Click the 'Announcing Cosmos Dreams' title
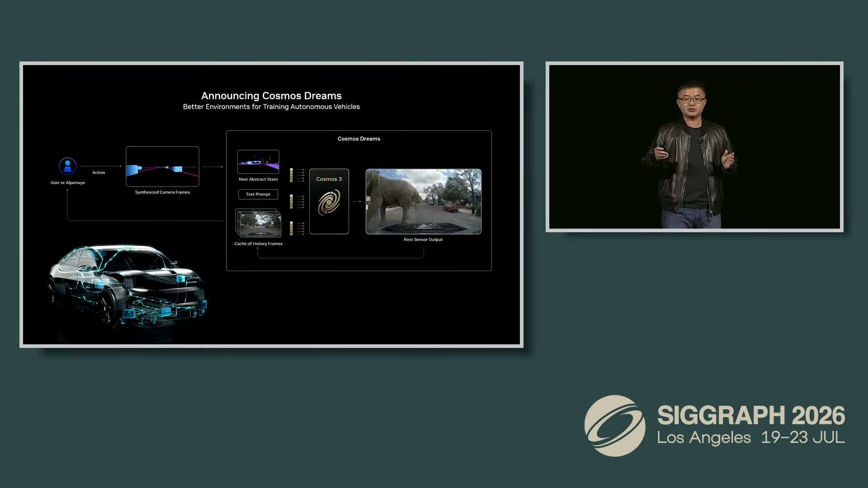Viewport: 868px width, 488px height. coord(271,96)
